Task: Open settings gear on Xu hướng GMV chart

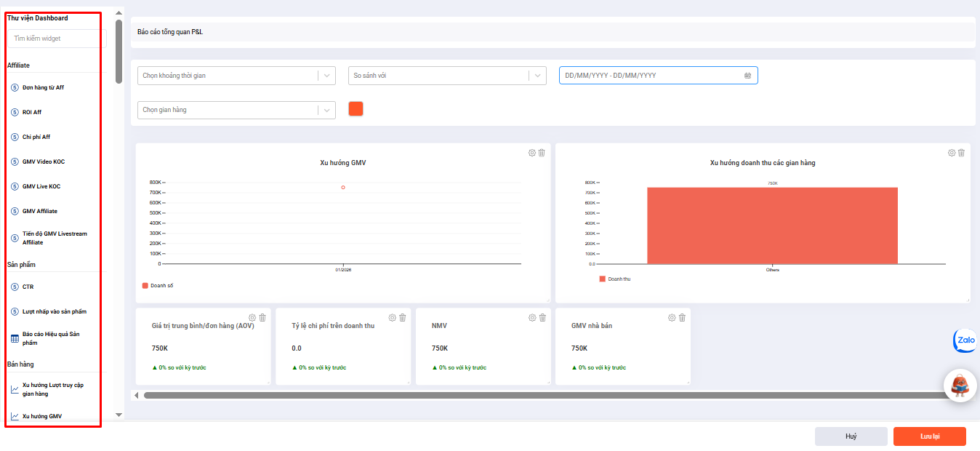Action: (x=532, y=153)
